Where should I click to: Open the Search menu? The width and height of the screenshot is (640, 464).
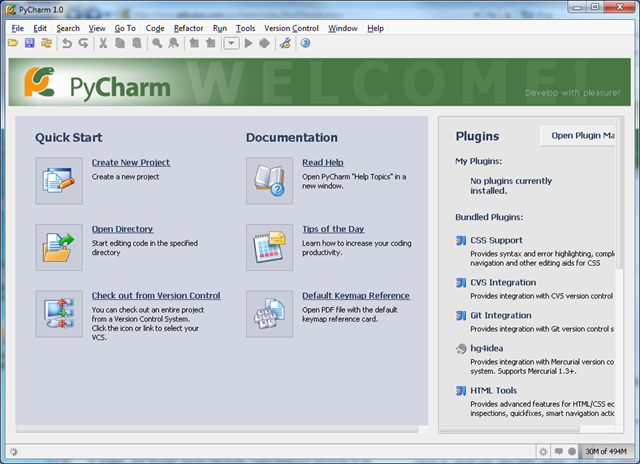click(68, 28)
